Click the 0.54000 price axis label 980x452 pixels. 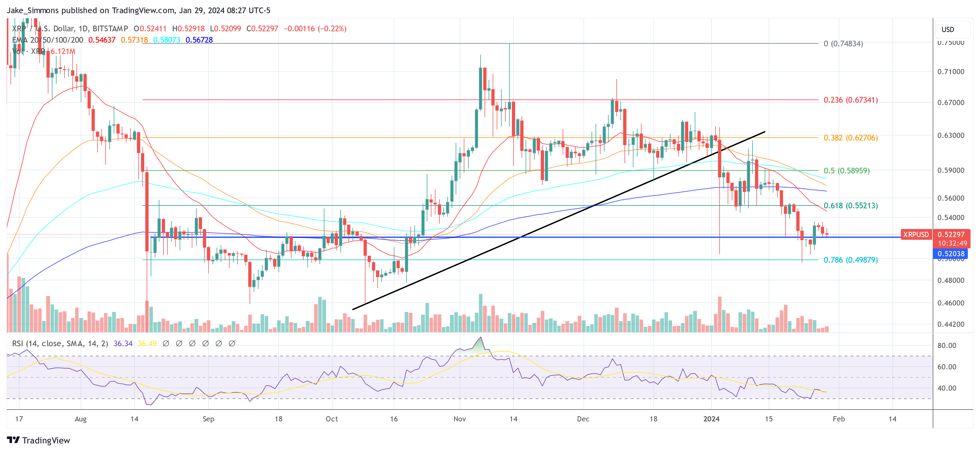tap(951, 217)
